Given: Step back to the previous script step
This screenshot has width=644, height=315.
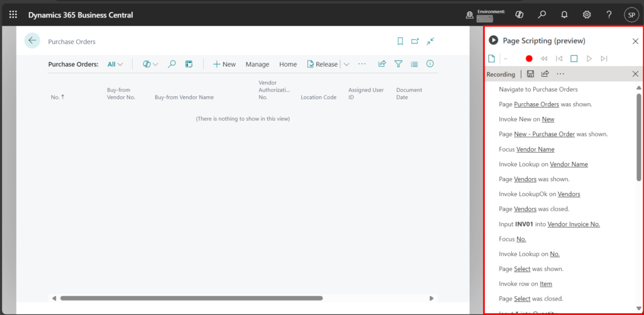Looking at the screenshot, I should click(x=559, y=58).
